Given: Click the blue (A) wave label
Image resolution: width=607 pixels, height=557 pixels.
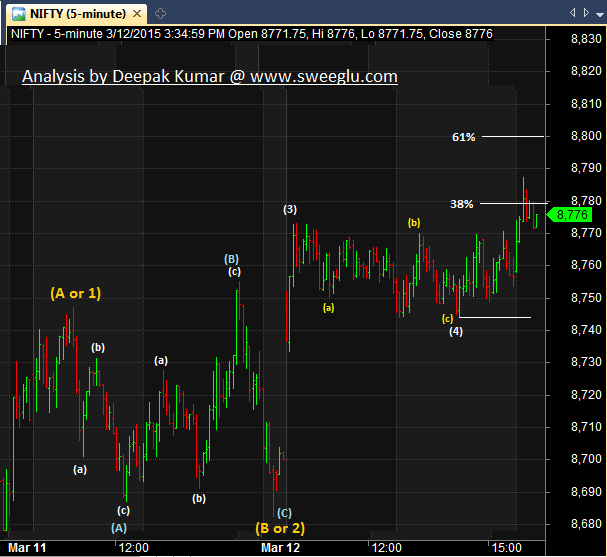Looking at the screenshot, I should (x=119, y=528).
